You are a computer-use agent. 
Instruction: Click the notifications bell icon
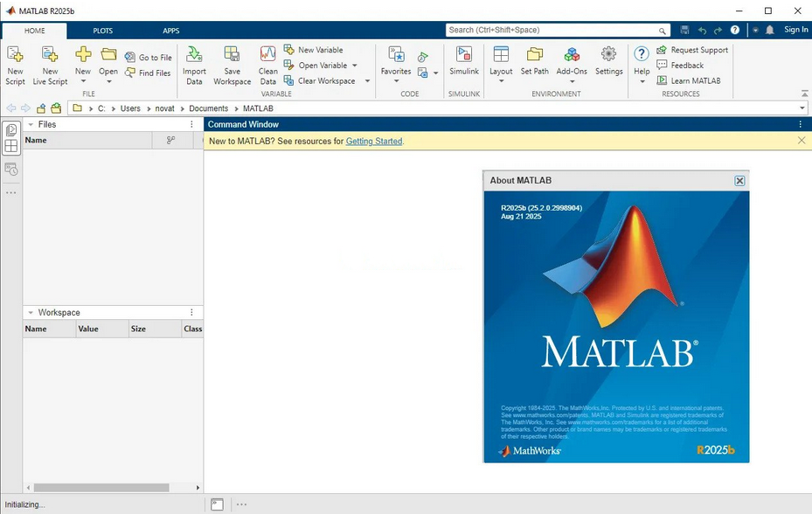coord(770,30)
